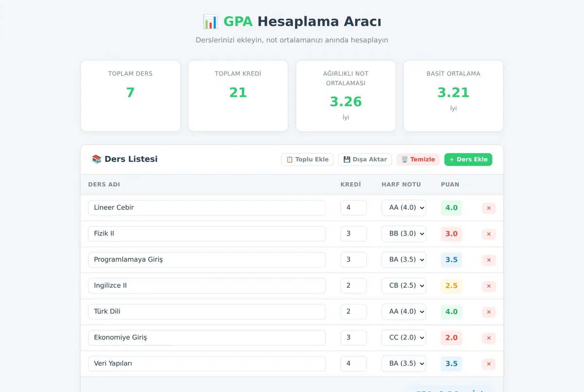Remove the Fizik II row

[x=489, y=234]
